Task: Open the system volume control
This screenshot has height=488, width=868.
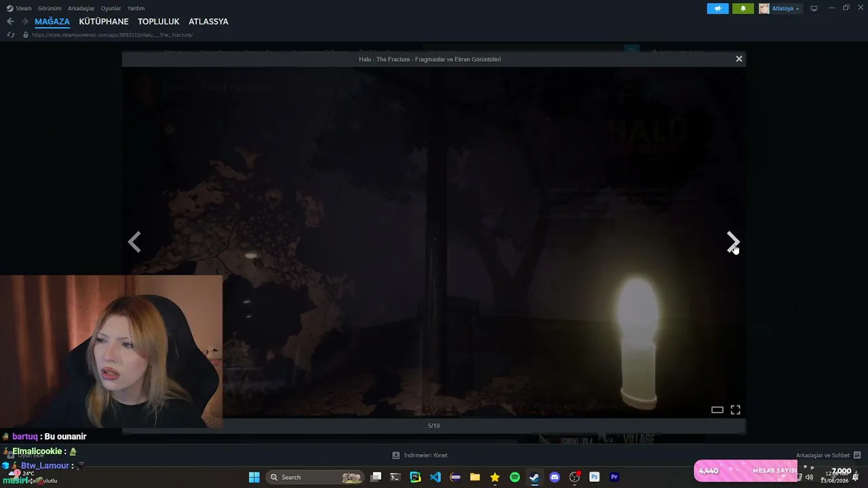Action: point(809,477)
